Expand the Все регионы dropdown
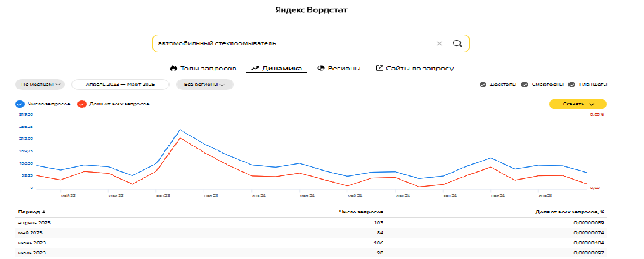 point(204,85)
